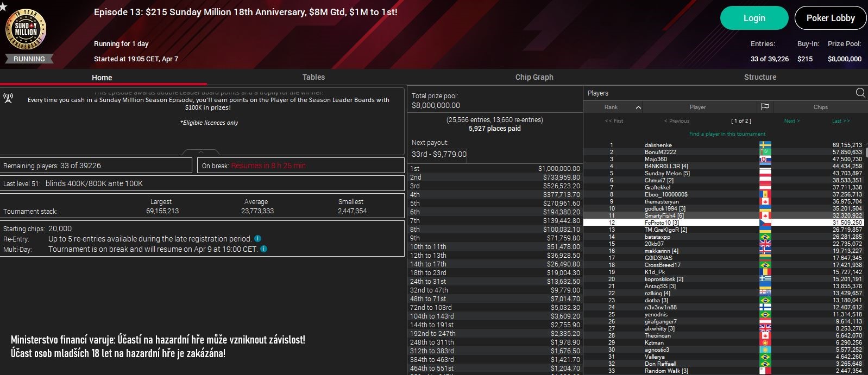
Task: Select player row dalishenke
Action: point(723,145)
